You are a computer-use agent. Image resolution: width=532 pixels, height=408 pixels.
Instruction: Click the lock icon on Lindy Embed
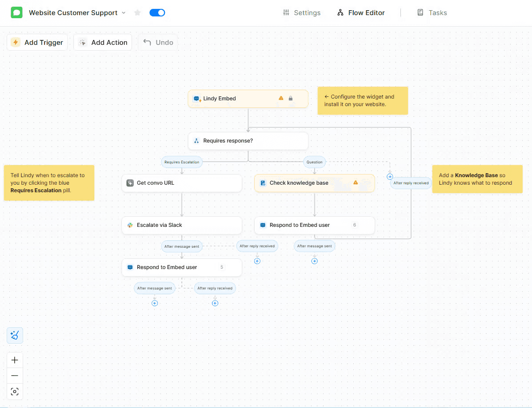pos(291,99)
